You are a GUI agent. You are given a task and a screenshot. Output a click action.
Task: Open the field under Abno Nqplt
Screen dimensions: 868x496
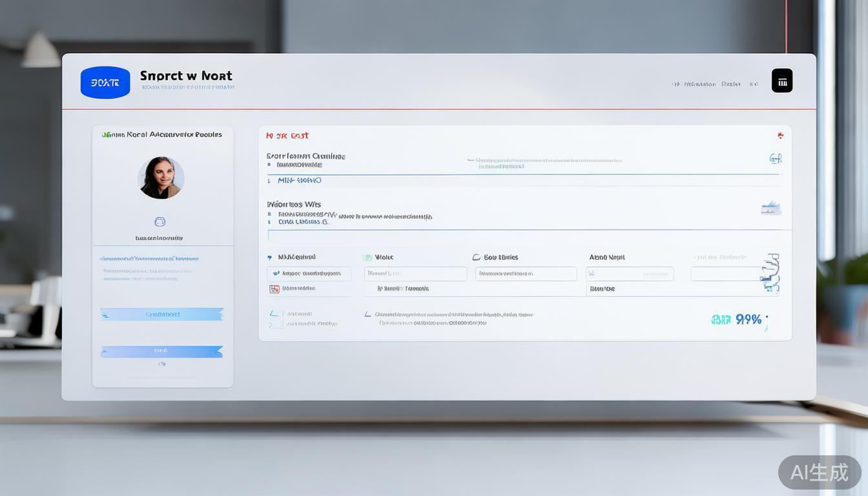point(630,274)
